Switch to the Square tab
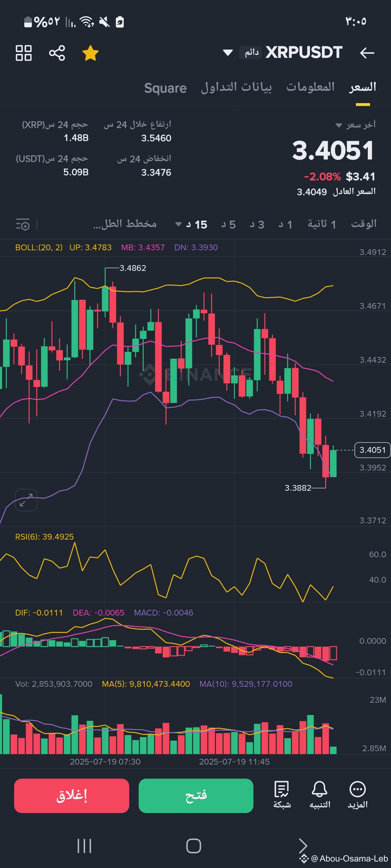This screenshot has height=868, width=391. pos(165,88)
